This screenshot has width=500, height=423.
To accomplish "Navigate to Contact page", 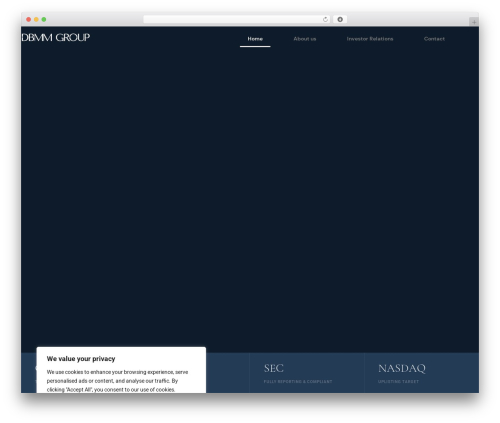I will coord(434,39).
